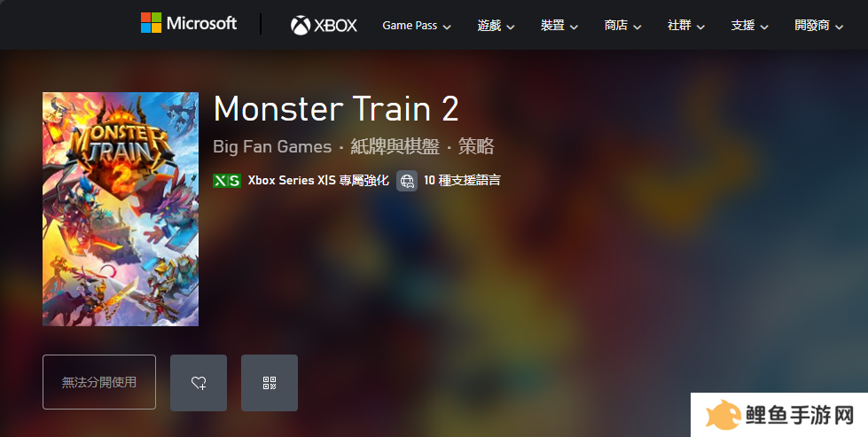Open the 社群 menu

[686, 26]
